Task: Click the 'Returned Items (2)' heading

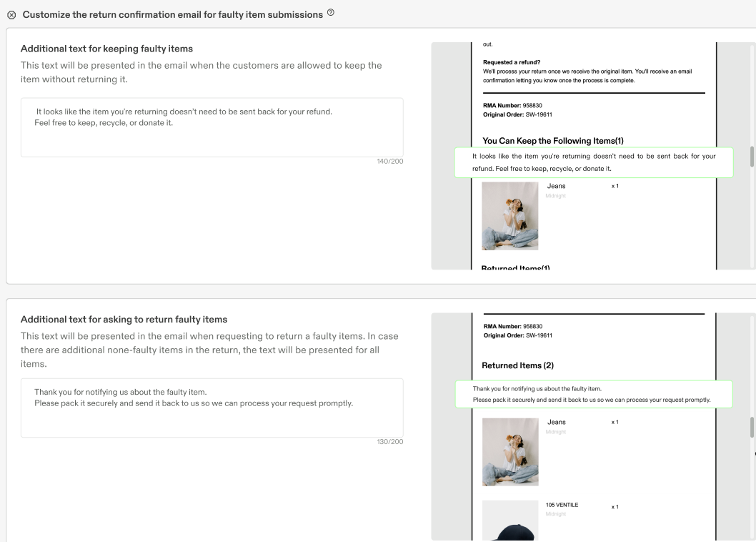Action: point(518,366)
